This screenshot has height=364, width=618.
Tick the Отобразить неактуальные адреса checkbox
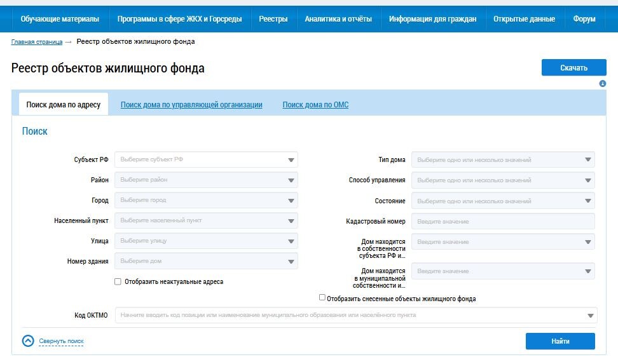(x=118, y=281)
